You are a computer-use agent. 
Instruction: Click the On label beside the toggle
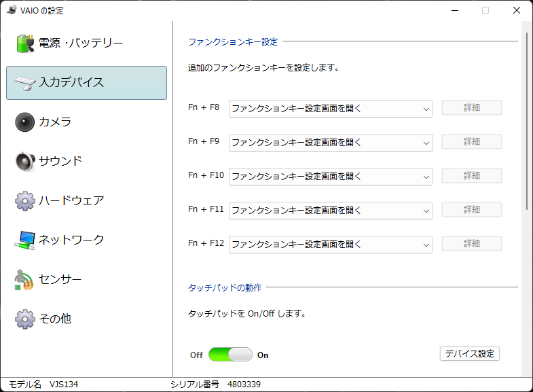tap(263, 355)
